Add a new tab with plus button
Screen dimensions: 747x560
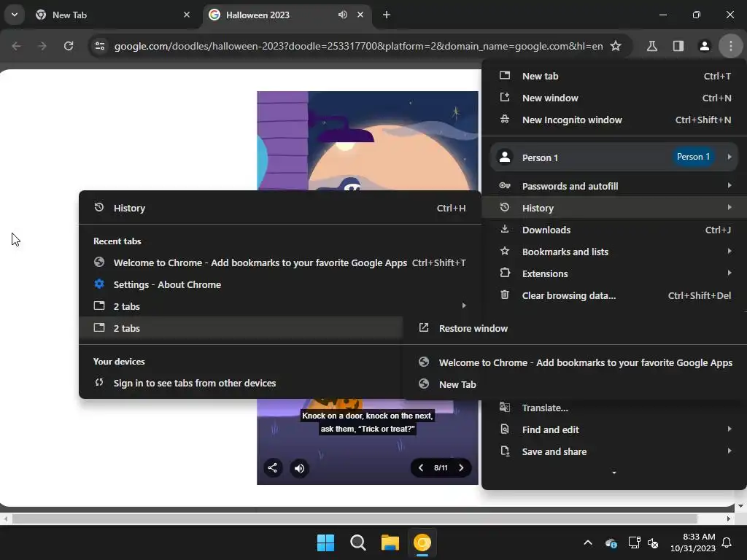(387, 15)
